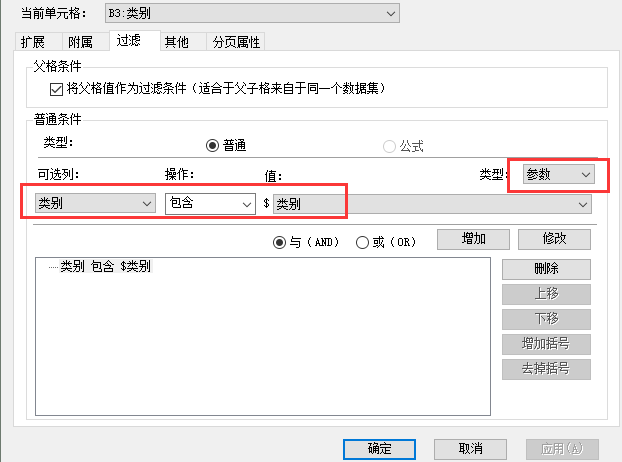Open the 其他 tab
Image resolution: width=622 pixels, height=462 pixels.
coord(183,42)
